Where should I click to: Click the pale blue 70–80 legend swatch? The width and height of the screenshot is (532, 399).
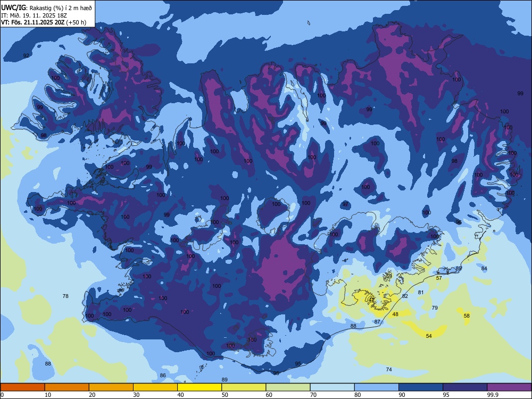pyautogui.click(x=332, y=387)
